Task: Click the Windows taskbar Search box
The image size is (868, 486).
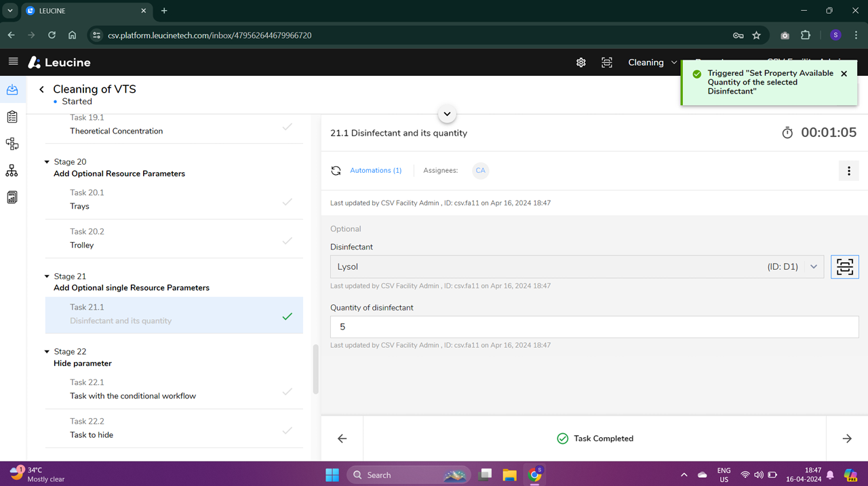Action: click(x=408, y=474)
